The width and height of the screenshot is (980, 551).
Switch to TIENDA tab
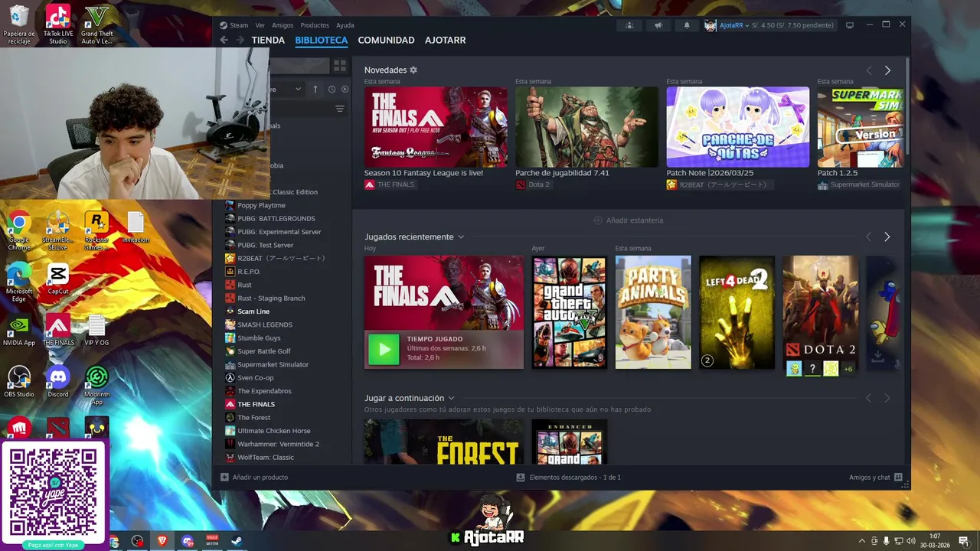click(268, 40)
